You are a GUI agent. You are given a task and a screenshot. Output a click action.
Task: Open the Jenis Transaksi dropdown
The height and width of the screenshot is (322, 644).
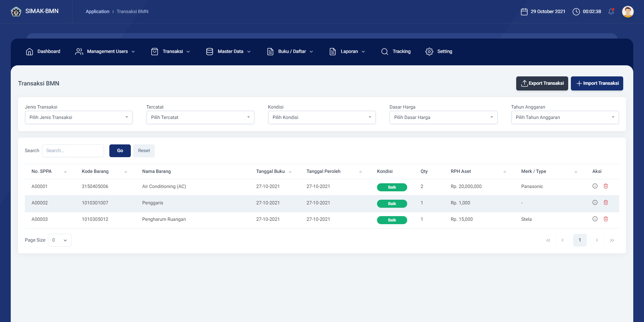79,118
